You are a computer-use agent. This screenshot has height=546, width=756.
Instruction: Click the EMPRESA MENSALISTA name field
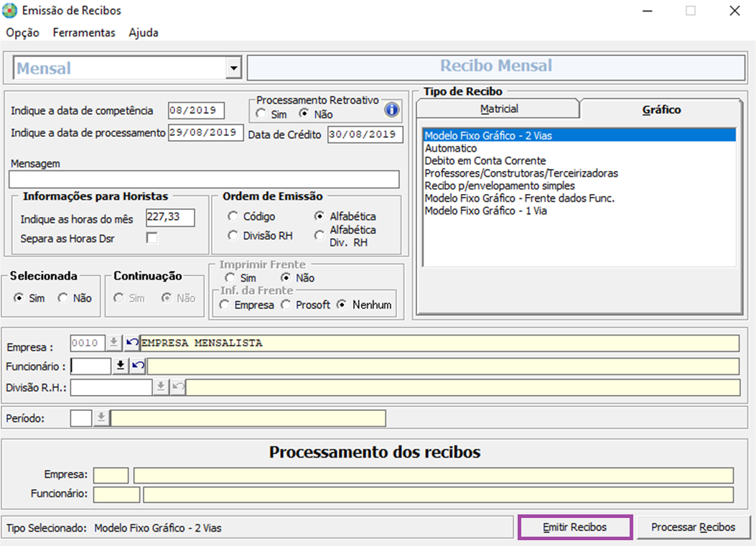click(x=439, y=343)
